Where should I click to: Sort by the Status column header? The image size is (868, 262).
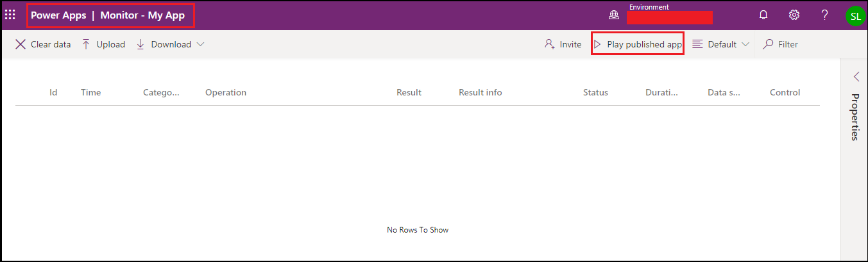coord(595,92)
